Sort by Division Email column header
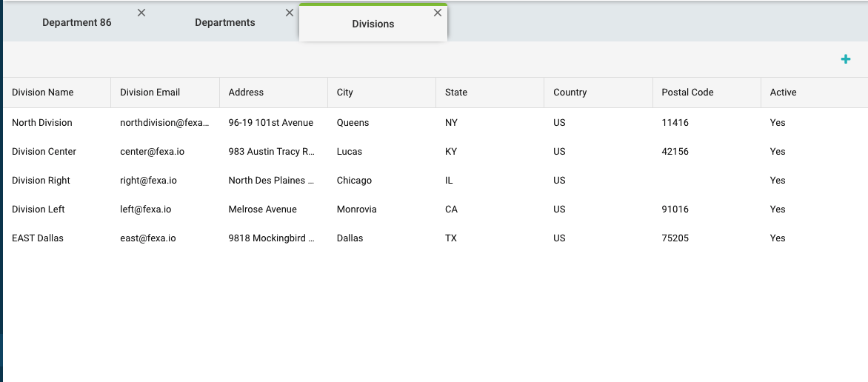 click(x=150, y=93)
